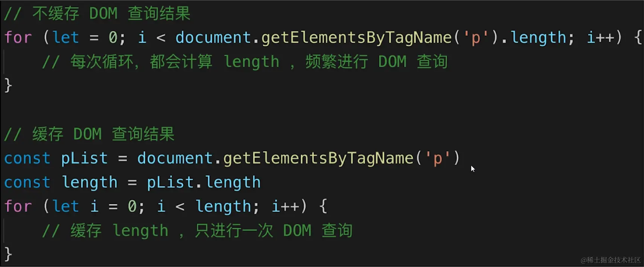Click the first const keyword
The height and width of the screenshot is (267, 644).
coord(27,158)
